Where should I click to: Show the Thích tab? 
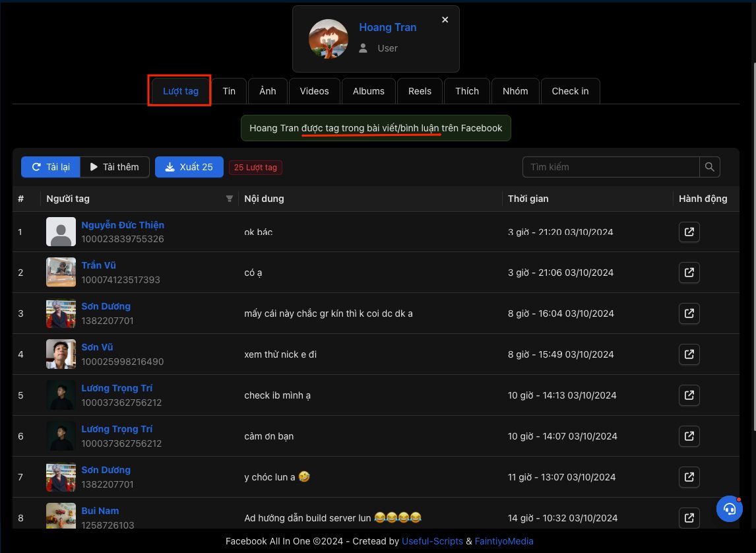[467, 91]
